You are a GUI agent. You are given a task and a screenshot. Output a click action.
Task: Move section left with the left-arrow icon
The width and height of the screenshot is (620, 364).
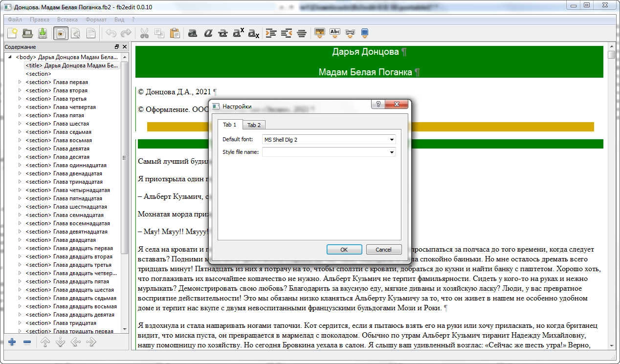click(76, 343)
